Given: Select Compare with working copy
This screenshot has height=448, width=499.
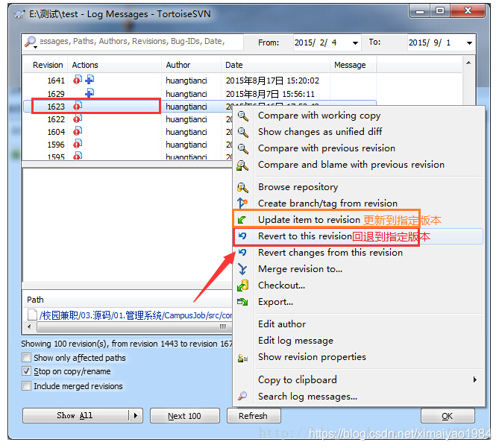Looking at the screenshot, I should (x=319, y=116).
